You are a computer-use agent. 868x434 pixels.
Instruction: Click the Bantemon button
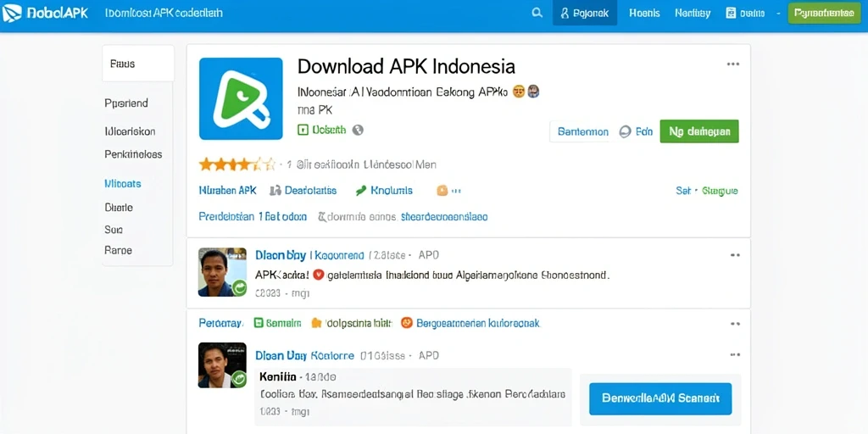[582, 131]
